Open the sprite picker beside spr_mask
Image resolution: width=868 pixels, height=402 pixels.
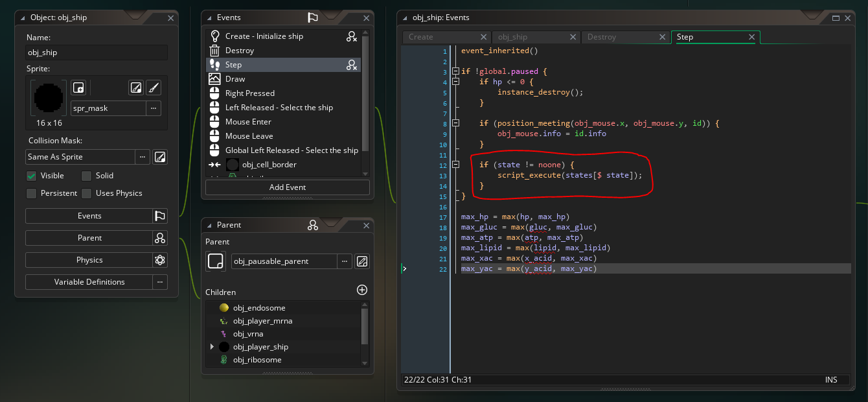154,108
